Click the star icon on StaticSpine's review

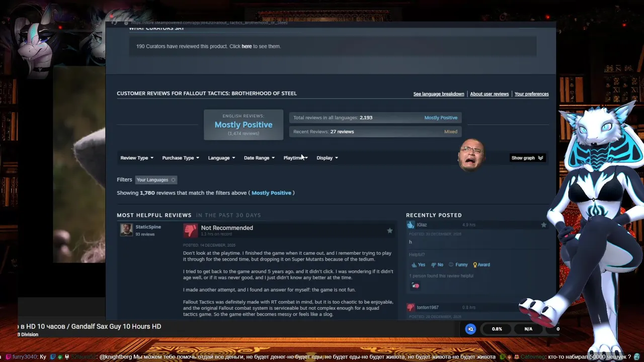click(389, 231)
